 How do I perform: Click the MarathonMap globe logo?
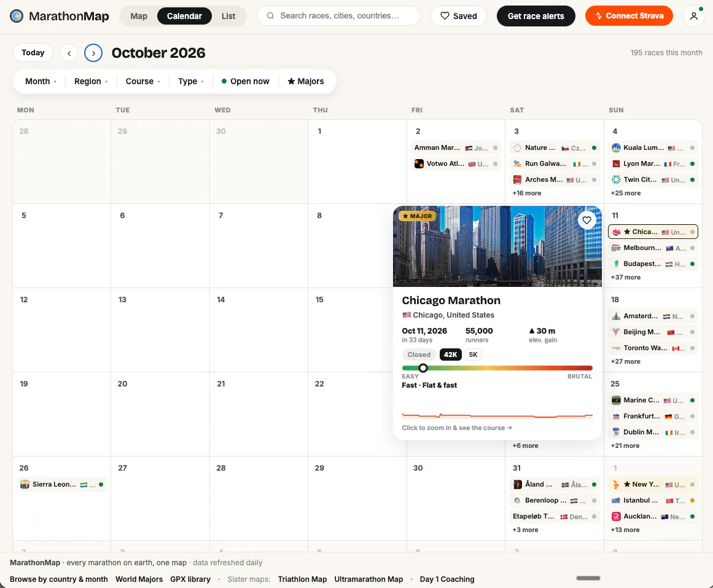pyautogui.click(x=17, y=16)
